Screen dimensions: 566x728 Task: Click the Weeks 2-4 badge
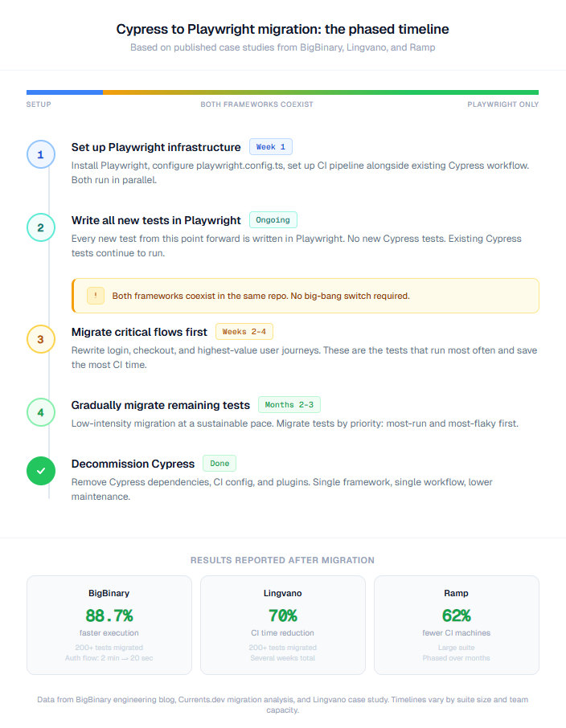point(244,332)
